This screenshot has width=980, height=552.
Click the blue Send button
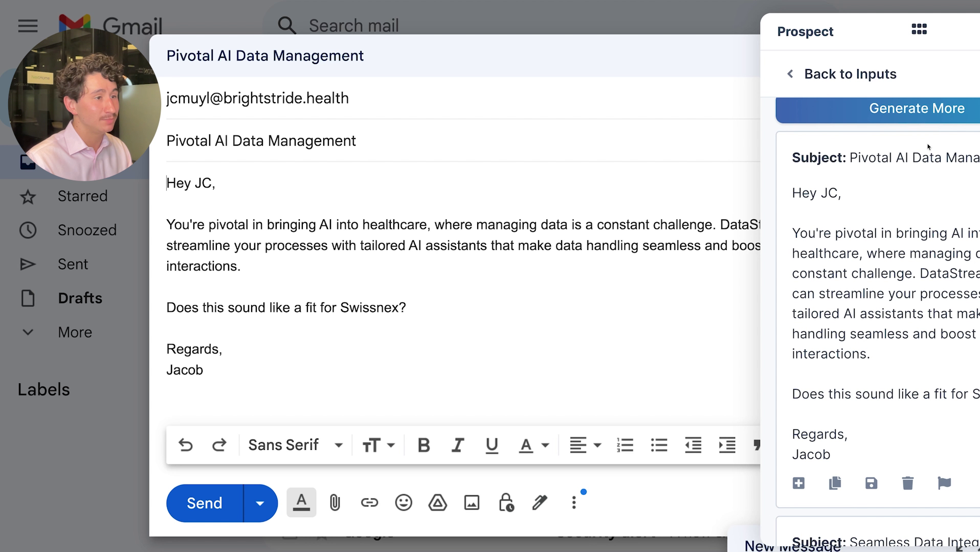pyautogui.click(x=205, y=503)
